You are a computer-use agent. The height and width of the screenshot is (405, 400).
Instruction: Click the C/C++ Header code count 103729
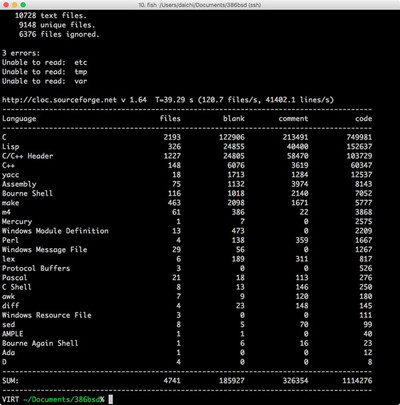pyautogui.click(x=359, y=156)
